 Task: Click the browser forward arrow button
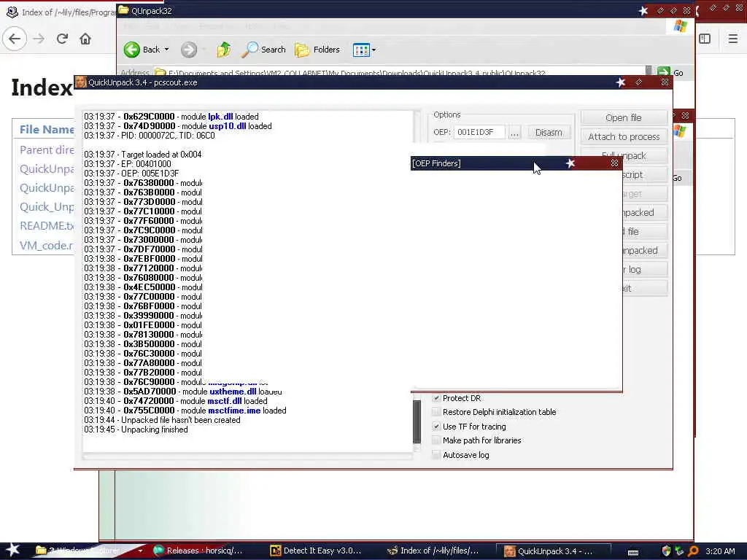[39, 39]
